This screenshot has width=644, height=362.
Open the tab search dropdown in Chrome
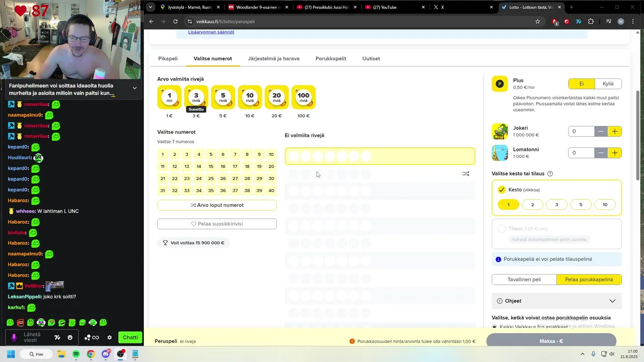tap(150, 7)
